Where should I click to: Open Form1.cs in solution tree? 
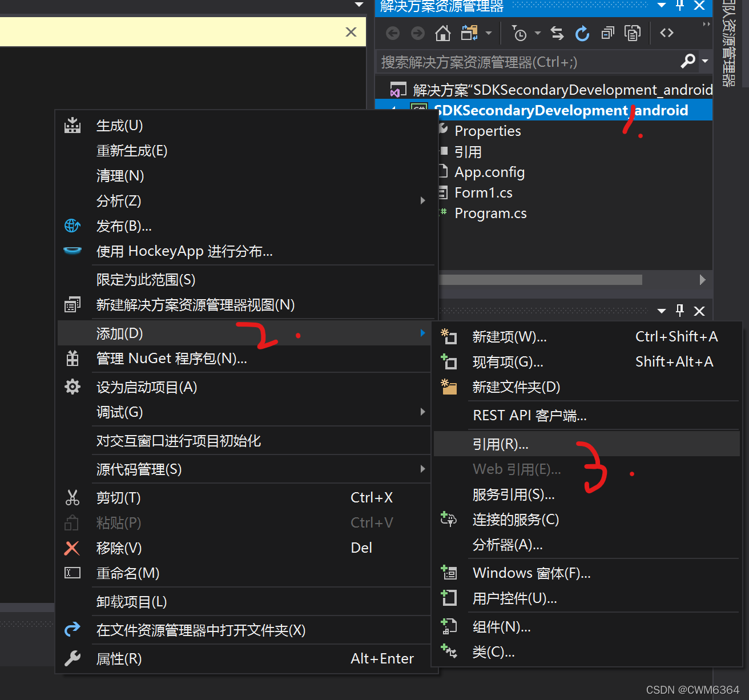483,193
